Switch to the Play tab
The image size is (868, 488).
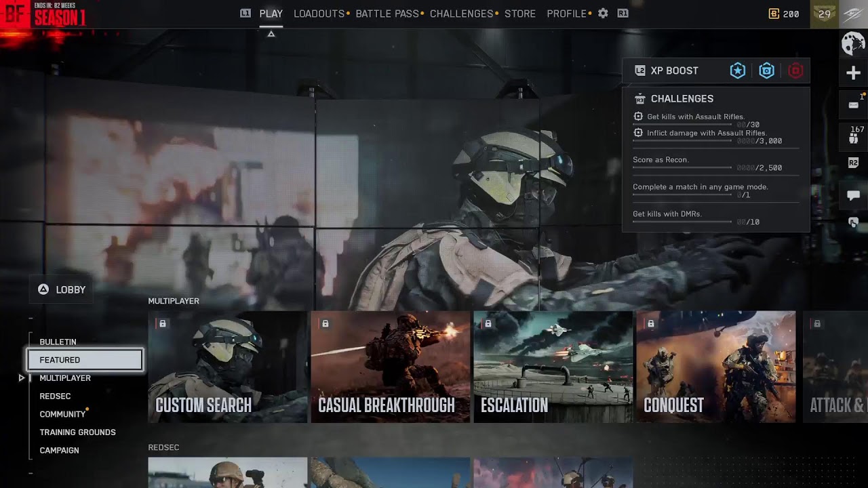pyautogui.click(x=271, y=14)
